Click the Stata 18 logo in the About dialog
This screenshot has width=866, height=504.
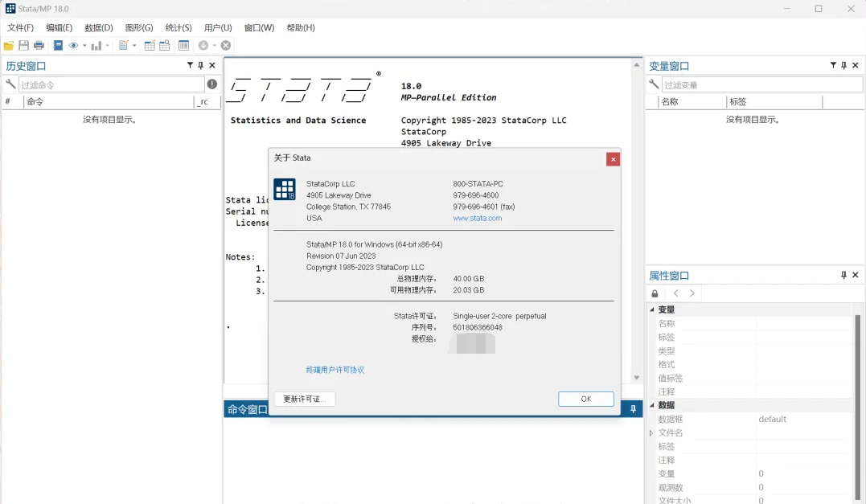point(285,190)
